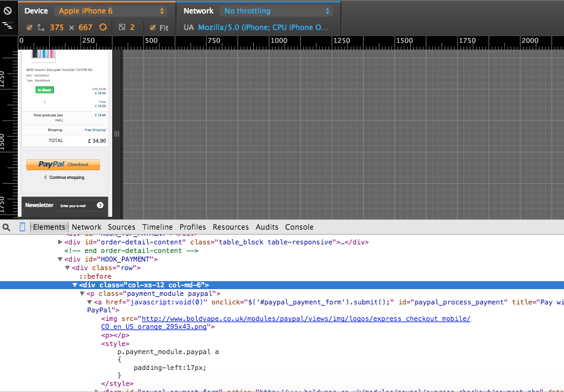
Task: Open the Network throttling dropdown
Action: pos(276,11)
